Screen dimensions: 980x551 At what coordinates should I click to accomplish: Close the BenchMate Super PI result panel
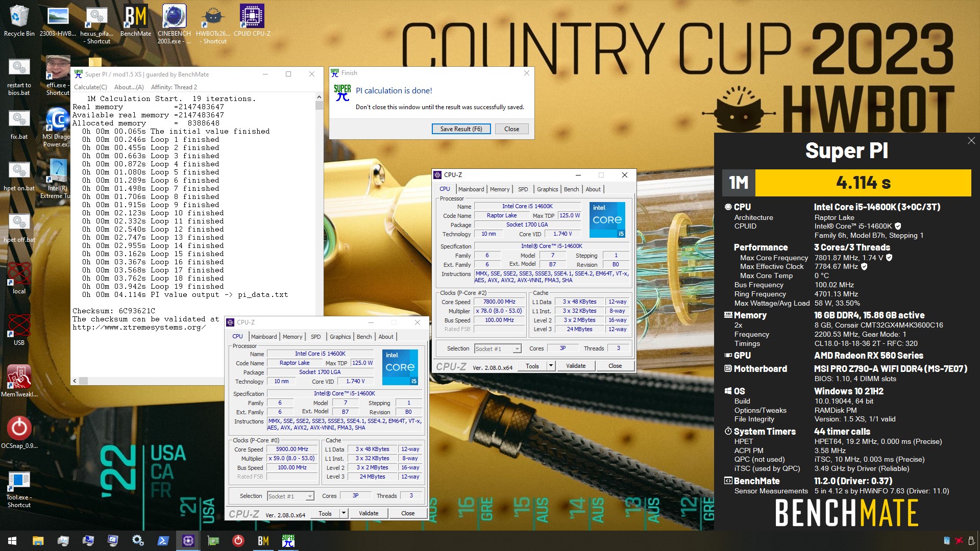[x=971, y=141]
